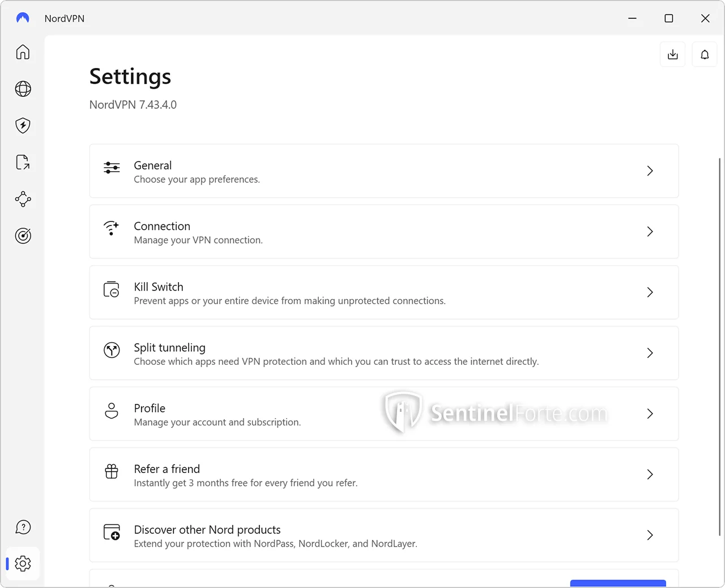Expand the Connection settings chevron
The image size is (725, 588).
650,232
